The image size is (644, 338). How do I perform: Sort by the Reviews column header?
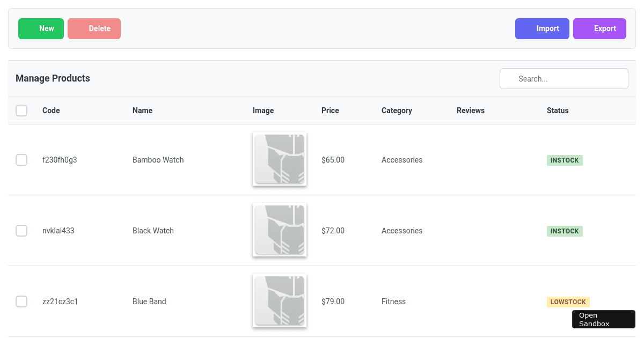470,111
